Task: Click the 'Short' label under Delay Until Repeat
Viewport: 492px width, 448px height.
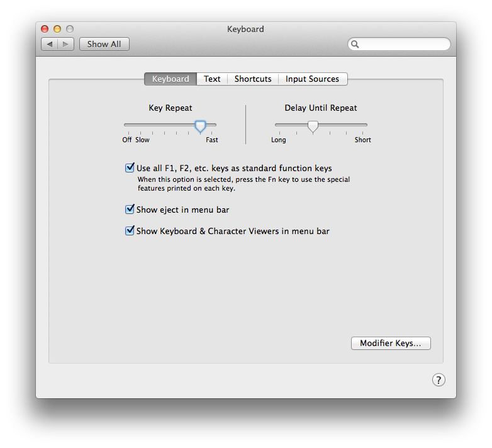Action: (363, 140)
